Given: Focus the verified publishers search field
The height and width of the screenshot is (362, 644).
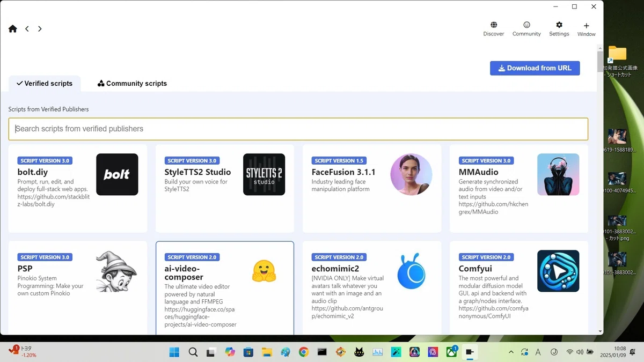Looking at the screenshot, I should coord(298,129).
